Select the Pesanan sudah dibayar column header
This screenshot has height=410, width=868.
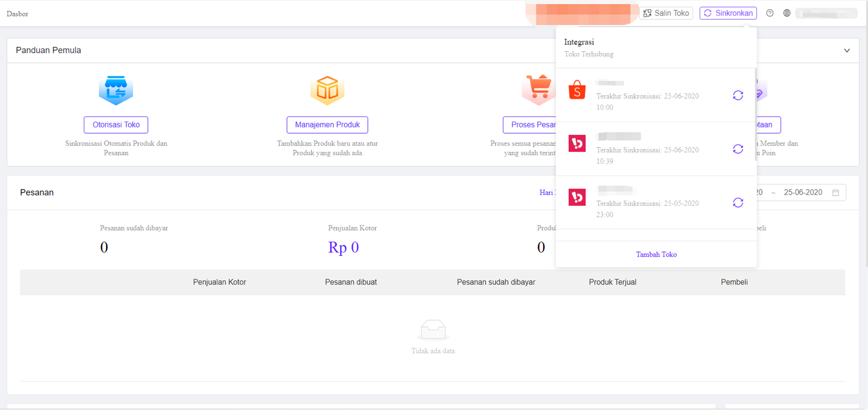click(496, 282)
